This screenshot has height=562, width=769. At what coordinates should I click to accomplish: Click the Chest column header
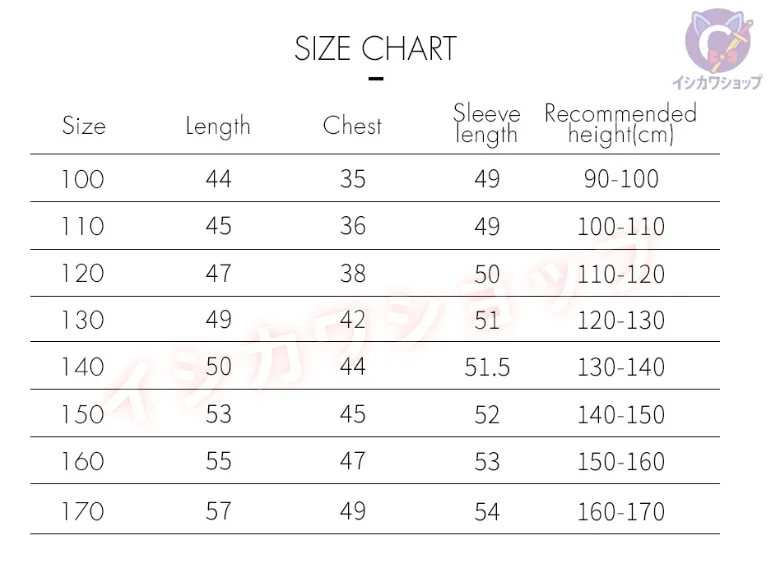point(352,126)
